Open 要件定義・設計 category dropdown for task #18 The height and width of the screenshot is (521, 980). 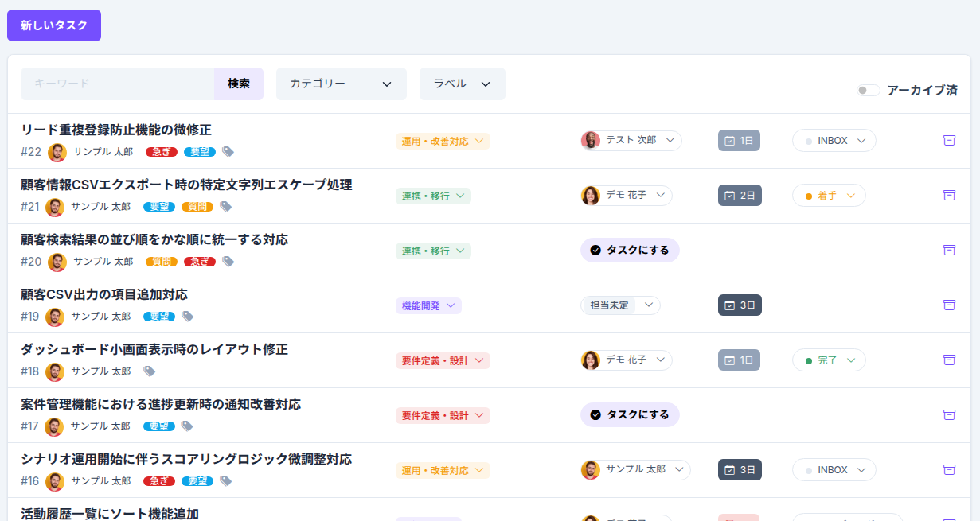pos(443,360)
